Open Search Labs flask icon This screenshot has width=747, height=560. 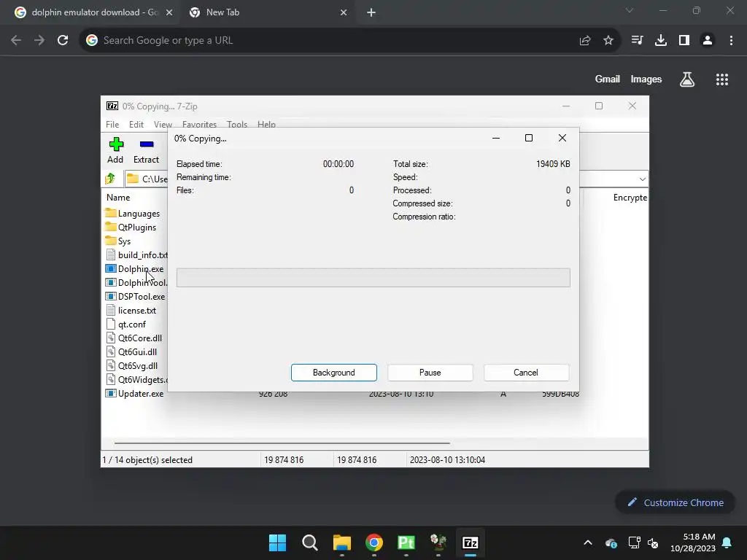click(x=687, y=79)
